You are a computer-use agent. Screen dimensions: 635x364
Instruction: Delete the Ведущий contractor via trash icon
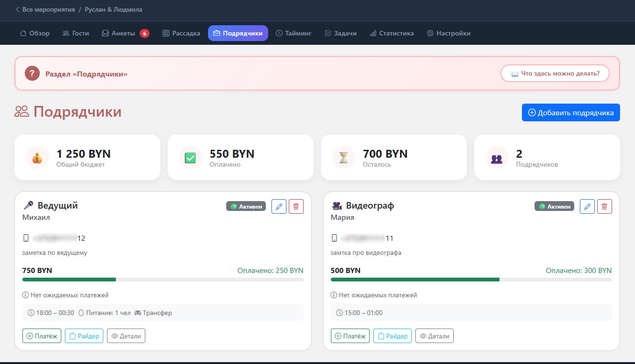point(296,206)
